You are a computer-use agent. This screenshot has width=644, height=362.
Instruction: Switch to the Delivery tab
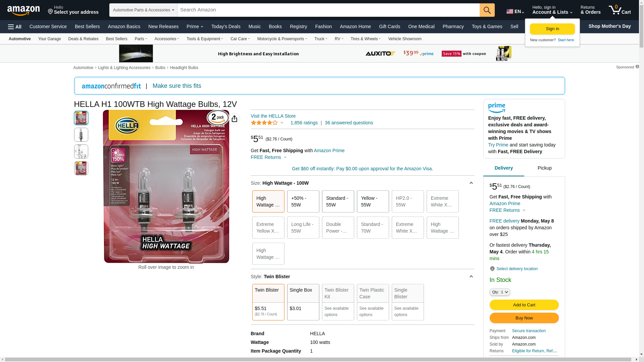coord(504,168)
